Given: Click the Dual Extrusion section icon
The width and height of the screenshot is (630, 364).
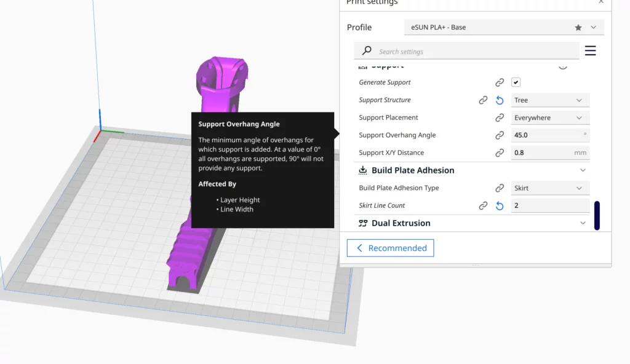Looking at the screenshot, I should pyautogui.click(x=363, y=223).
